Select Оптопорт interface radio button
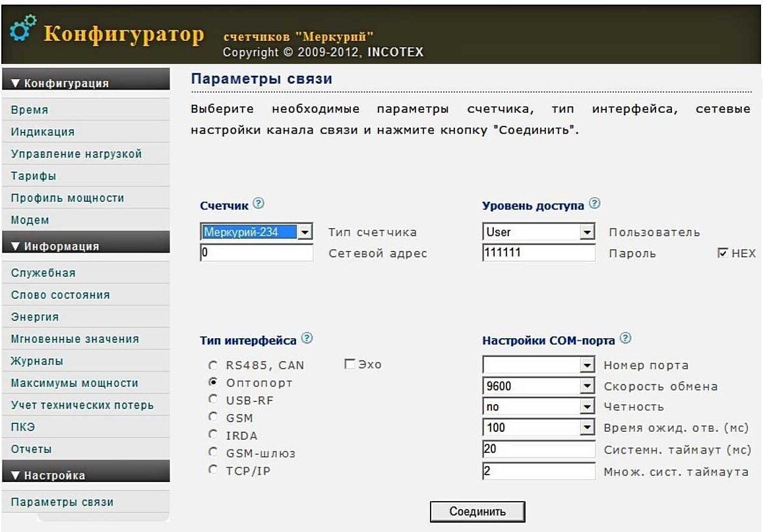This screenshot has width=763, height=532. tap(212, 382)
